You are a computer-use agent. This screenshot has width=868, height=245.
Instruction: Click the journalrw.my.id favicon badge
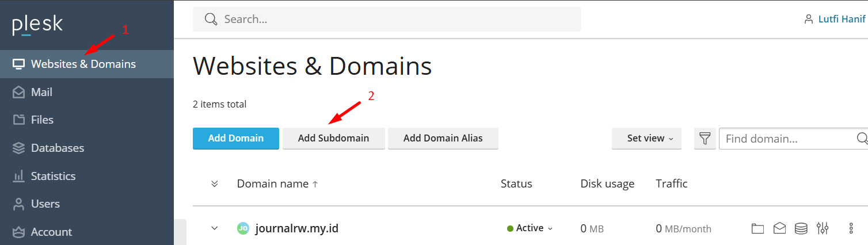pyautogui.click(x=243, y=229)
